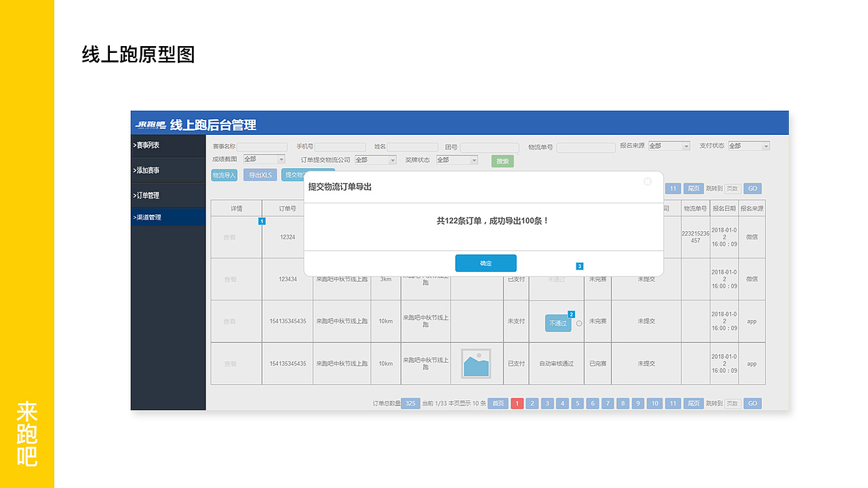868x488 pixels.
Task: Open the 支付状态 dropdown
Action: (x=748, y=146)
